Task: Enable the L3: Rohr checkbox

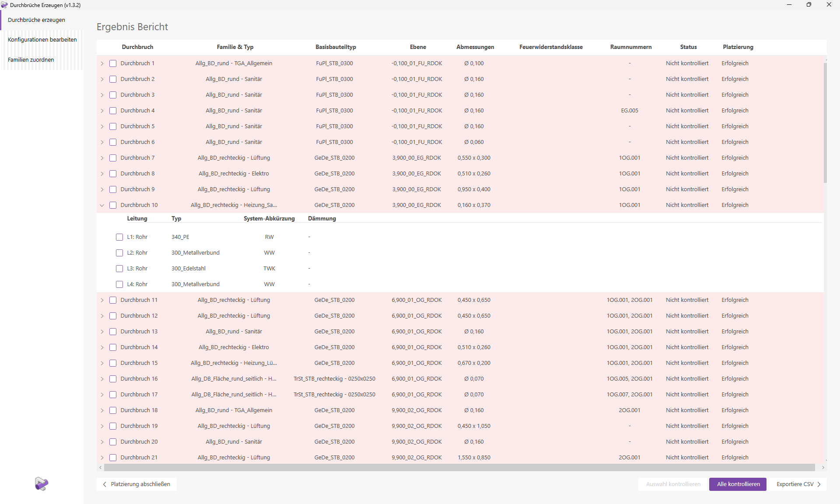Action: tap(119, 269)
